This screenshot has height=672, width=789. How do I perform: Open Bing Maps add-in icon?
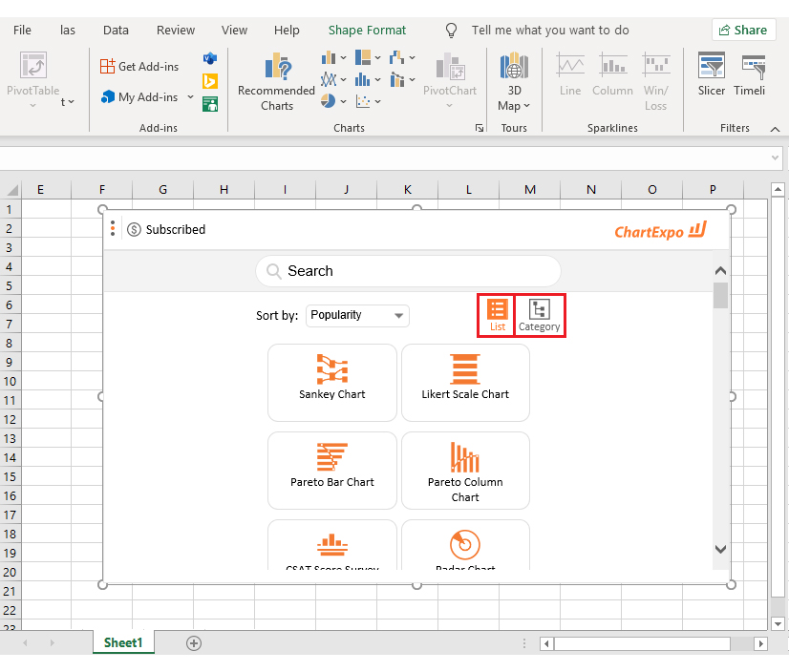[x=210, y=81]
